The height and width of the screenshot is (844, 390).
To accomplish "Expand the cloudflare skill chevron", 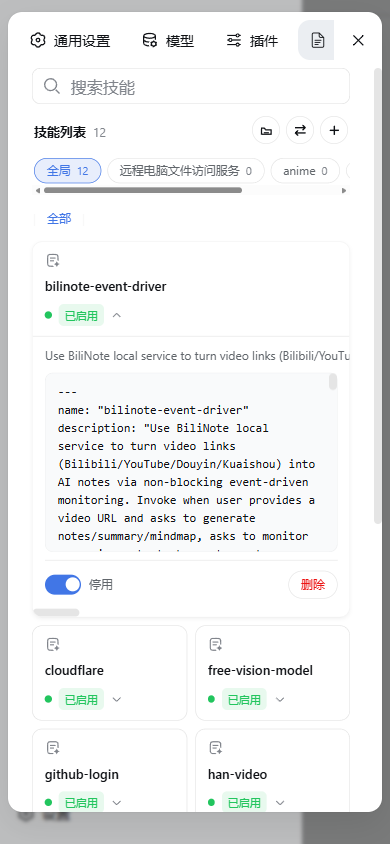I will pos(117,699).
